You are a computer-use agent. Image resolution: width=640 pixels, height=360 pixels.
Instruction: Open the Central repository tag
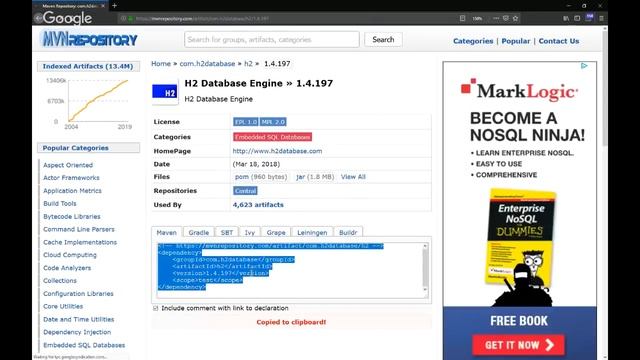coord(245,191)
